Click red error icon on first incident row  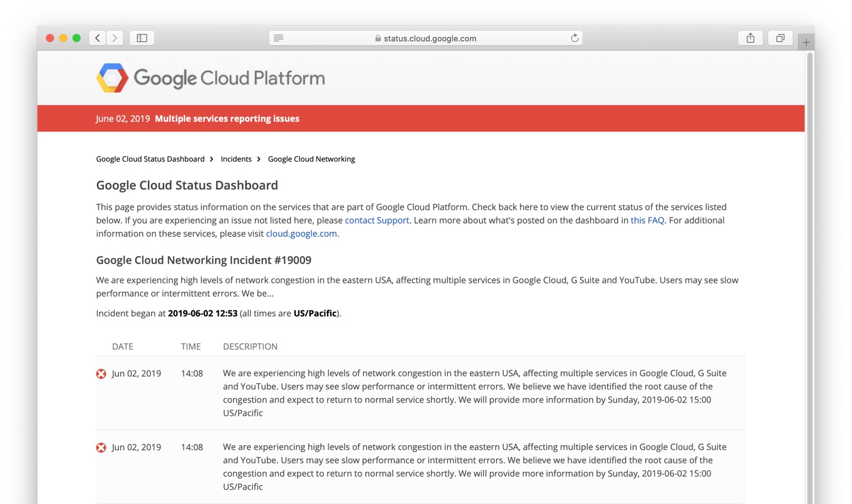[x=101, y=374]
